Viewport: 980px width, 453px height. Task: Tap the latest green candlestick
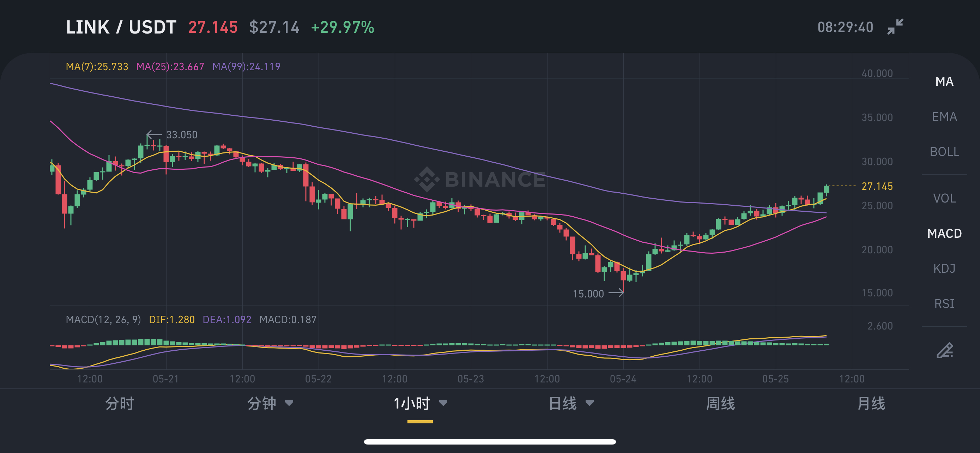[826, 190]
